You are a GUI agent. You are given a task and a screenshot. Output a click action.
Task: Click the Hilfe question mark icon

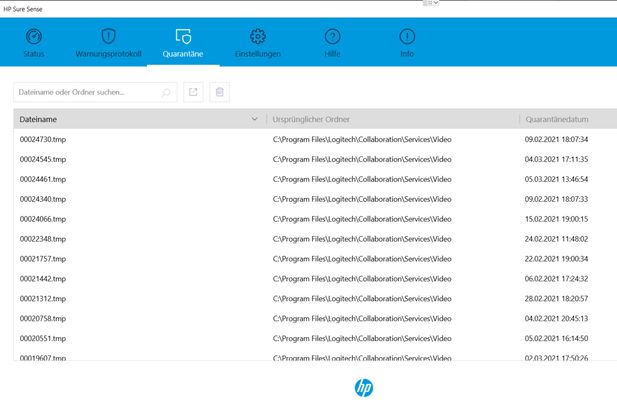[333, 37]
